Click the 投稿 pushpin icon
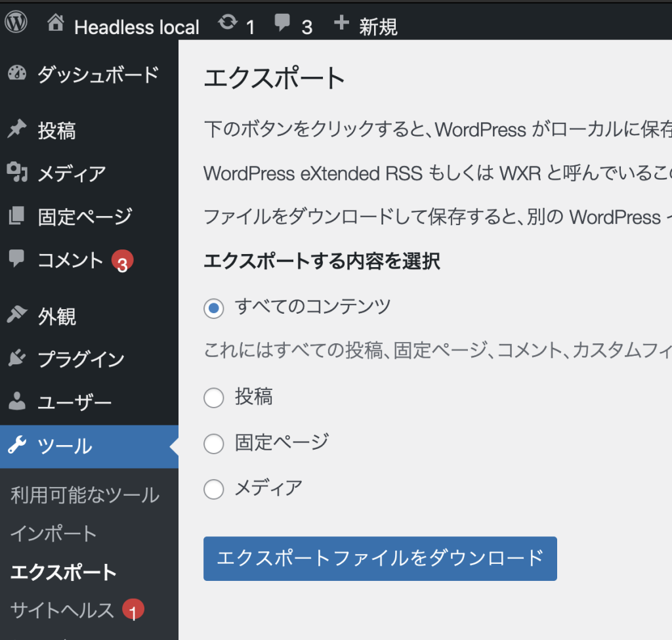672x640 pixels. tap(17, 129)
